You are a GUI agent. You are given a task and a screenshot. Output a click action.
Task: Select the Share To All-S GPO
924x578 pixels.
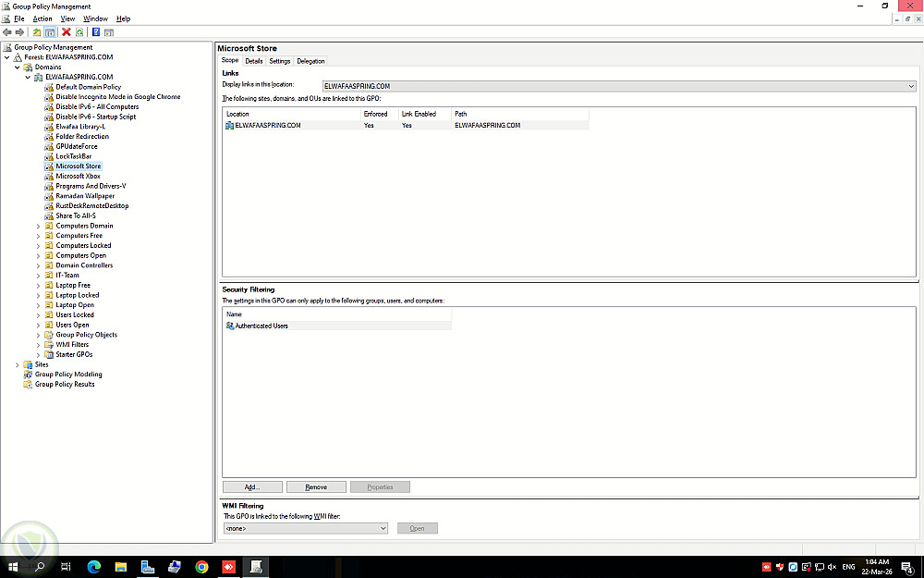(76, 215)
